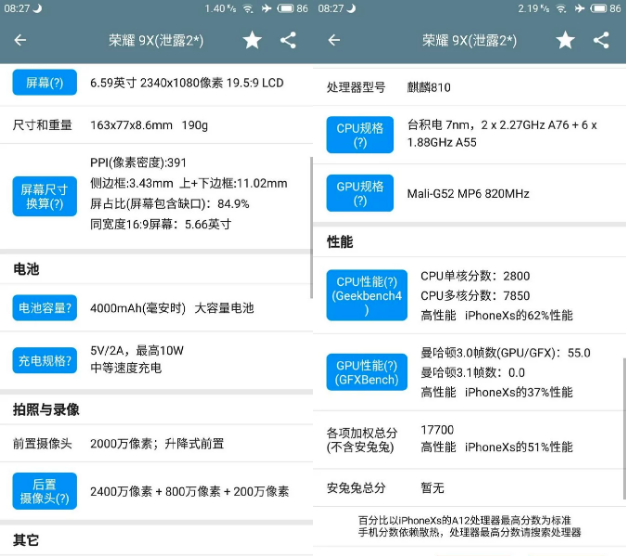Tap the back arrow in right screen
This screenshot has height=556, width=627.
[x=334, y=40]
